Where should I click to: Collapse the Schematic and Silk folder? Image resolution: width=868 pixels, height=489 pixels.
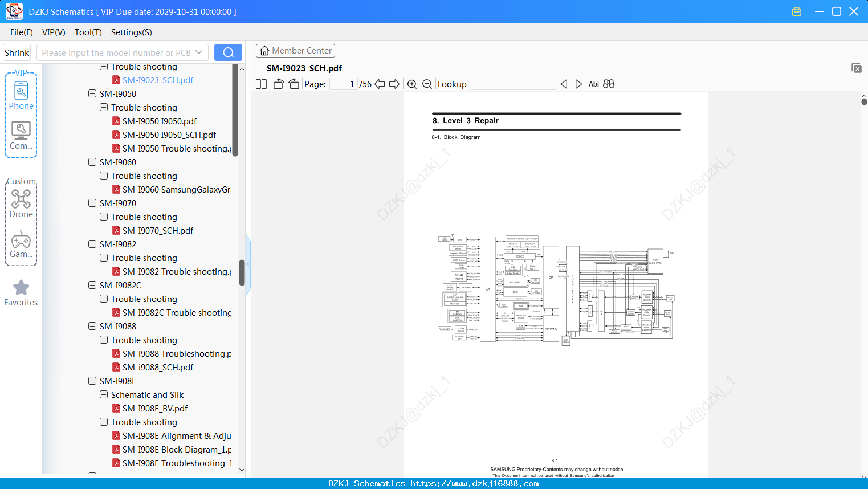pos(104,394)
